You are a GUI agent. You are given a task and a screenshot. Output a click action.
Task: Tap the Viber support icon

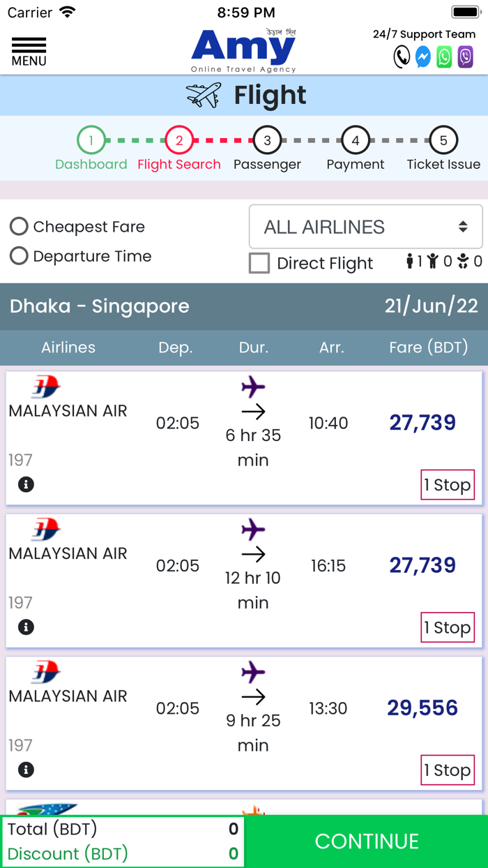pos(466,57)
